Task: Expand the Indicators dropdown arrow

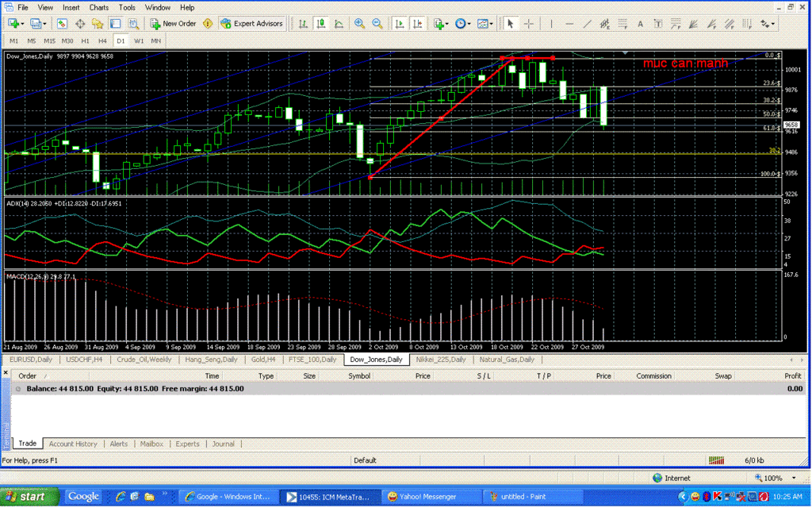Action: pyautogui.click(x=447, y=24)
